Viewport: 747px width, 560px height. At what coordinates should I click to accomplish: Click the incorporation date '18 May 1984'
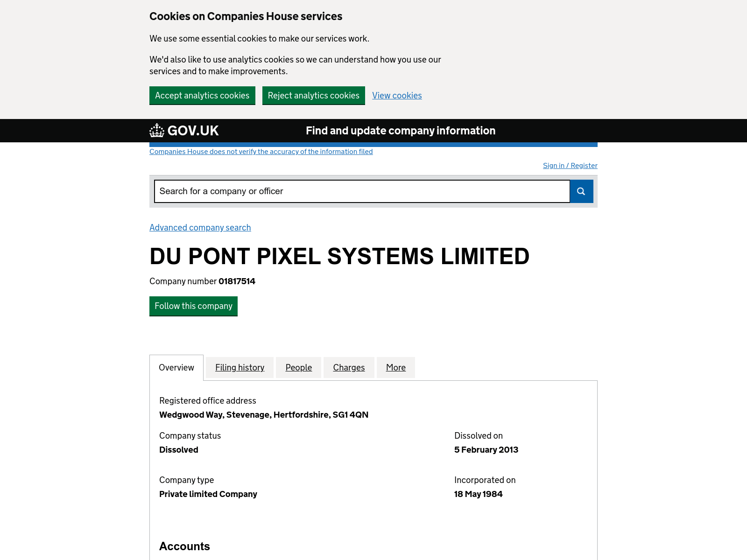[x=479, y=494]
